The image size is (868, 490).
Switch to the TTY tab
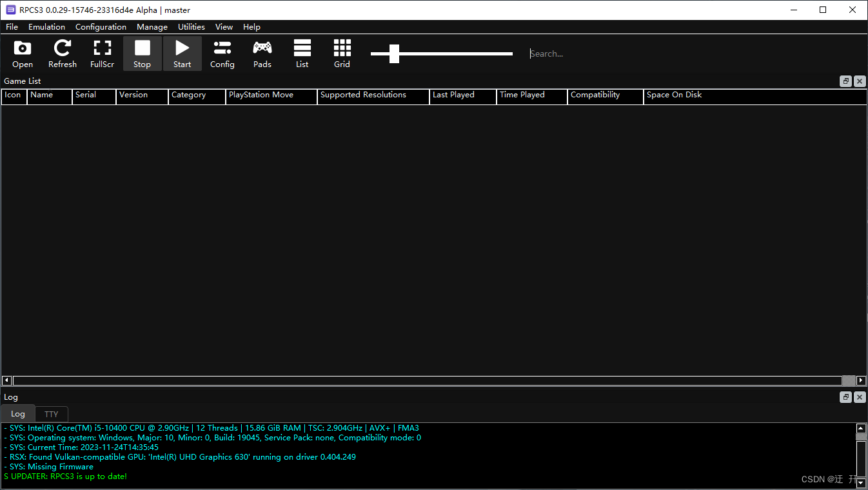(52, 414)
